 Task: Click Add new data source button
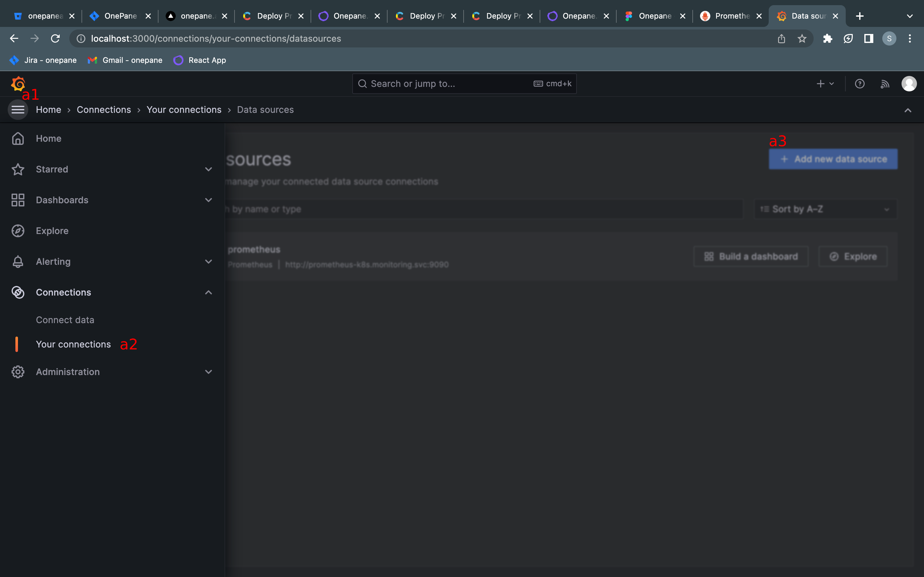[x=834, y=159]
